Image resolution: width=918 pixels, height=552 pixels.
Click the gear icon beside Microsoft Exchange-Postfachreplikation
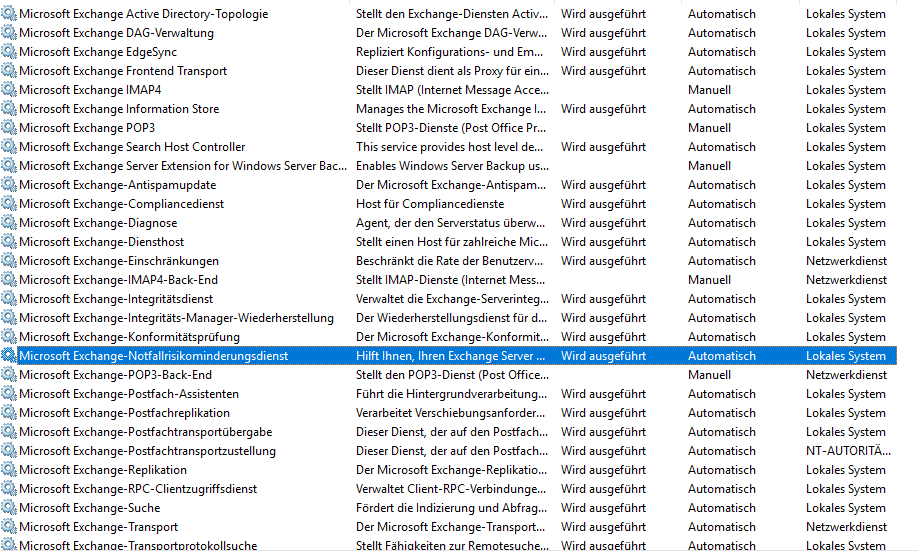[9, 413]
